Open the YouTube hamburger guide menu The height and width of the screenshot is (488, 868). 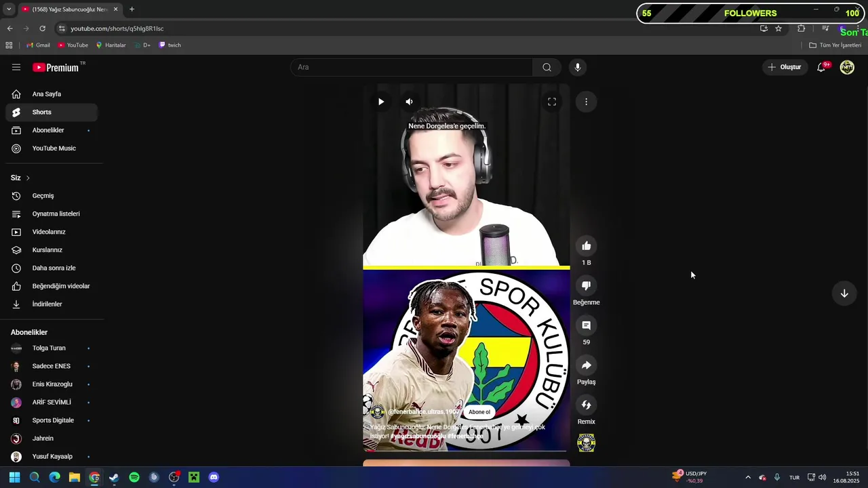click(16, 67)
